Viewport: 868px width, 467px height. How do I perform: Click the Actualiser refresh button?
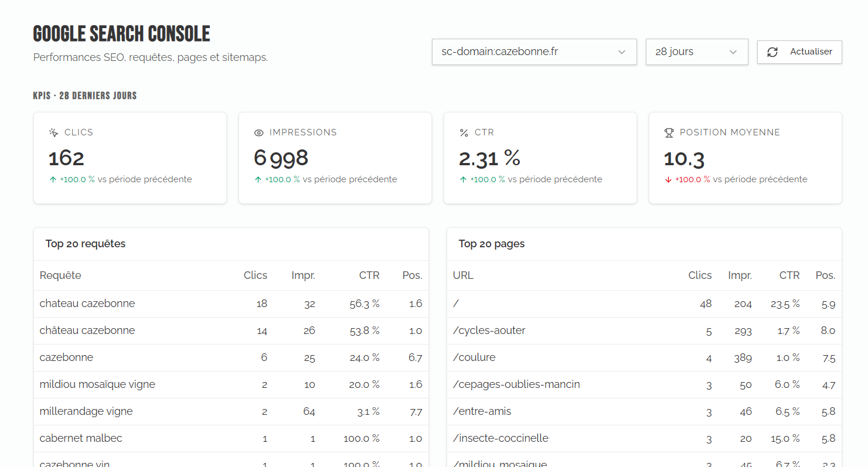tap(799, 52)
